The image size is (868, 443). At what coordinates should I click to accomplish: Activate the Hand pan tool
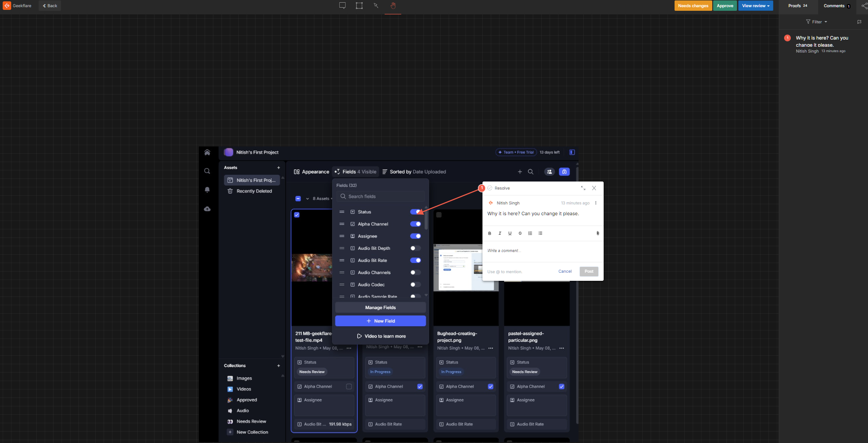tap(393, 5)
